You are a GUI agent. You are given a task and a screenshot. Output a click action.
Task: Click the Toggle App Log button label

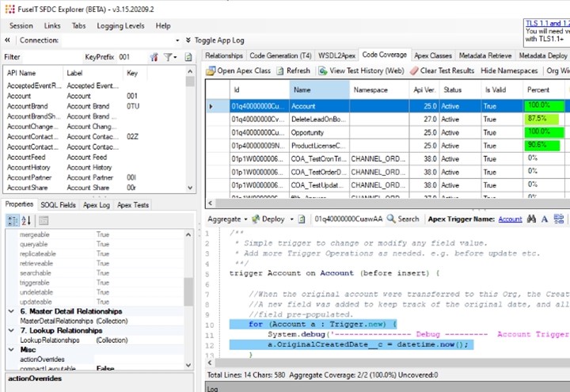coord(219,40)
